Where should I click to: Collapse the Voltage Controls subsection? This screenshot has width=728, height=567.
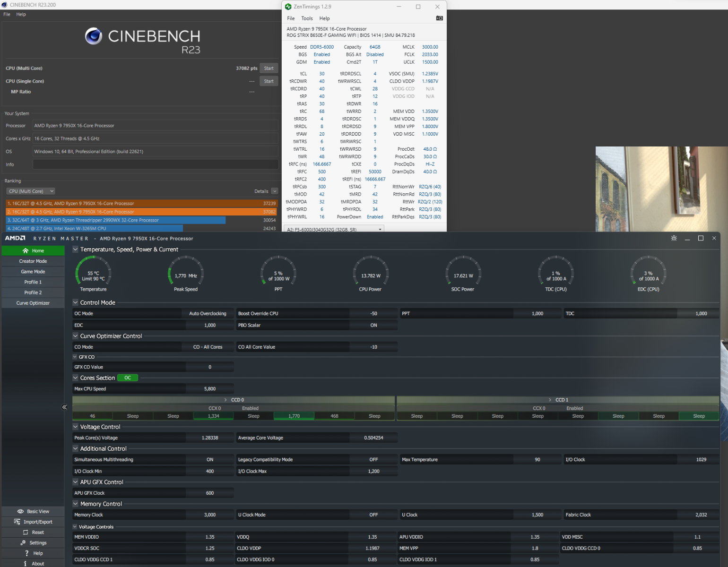(75, 526)
